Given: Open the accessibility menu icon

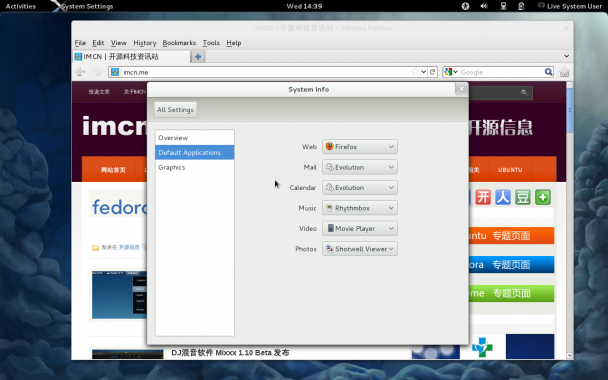Looking at the screenshot, I should coord(465,6).
